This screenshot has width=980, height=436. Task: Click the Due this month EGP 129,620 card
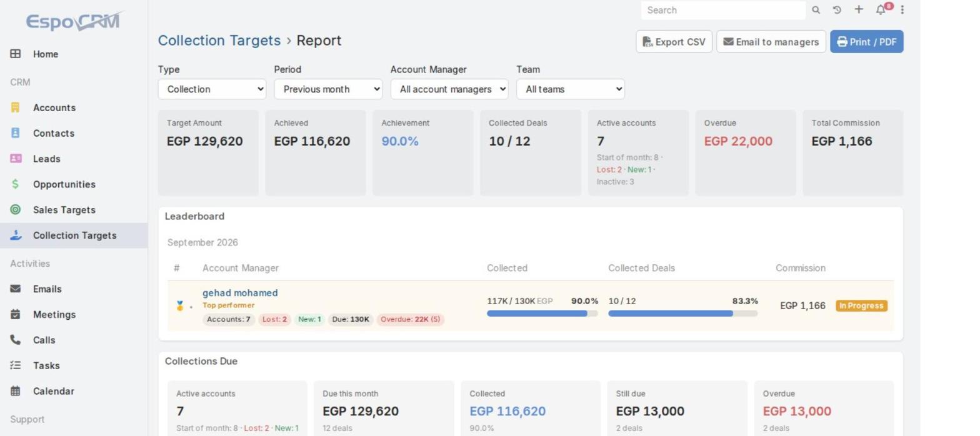tap(384, 409)
